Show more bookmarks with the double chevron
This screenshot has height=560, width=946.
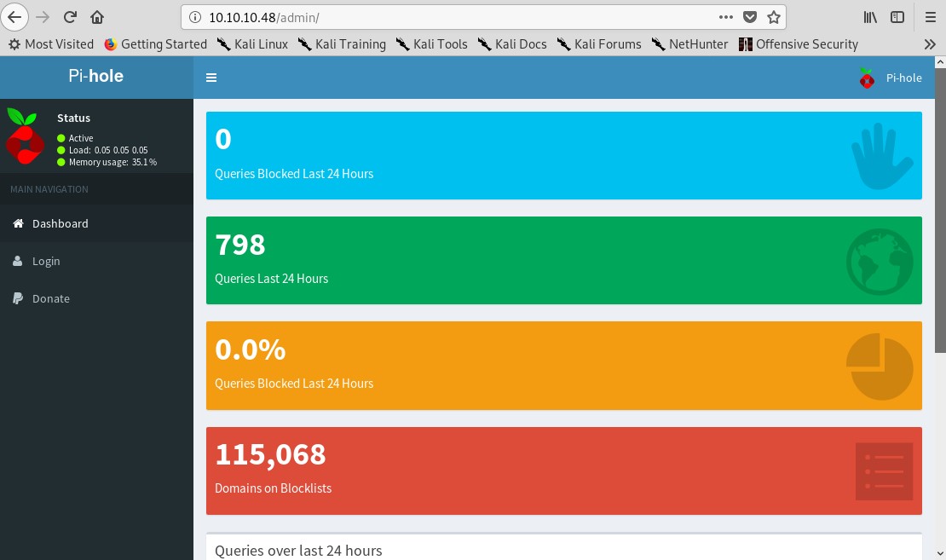coord(930,44)
